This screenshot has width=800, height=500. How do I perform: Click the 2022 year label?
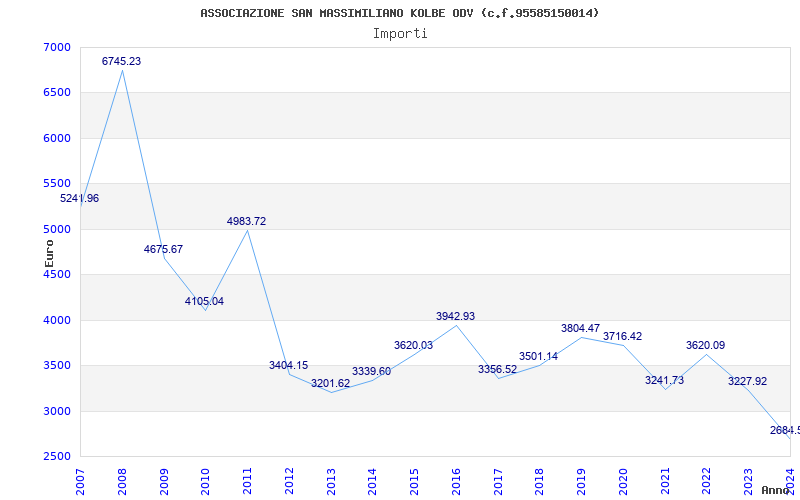[707, 482]
